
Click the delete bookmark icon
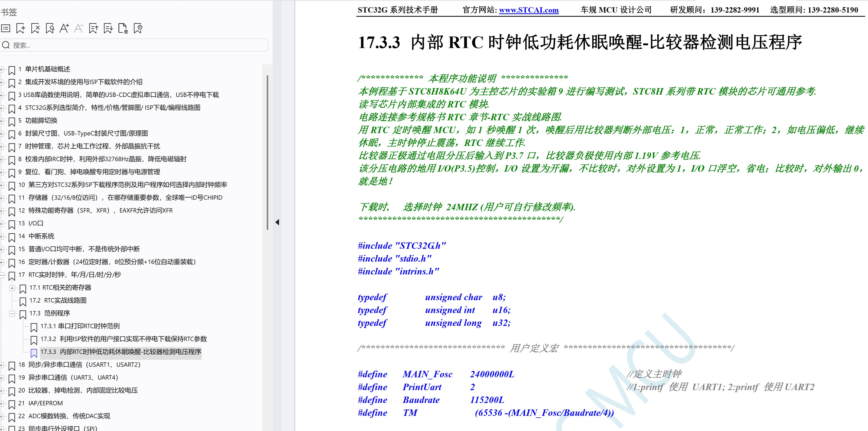coord(35,28)
